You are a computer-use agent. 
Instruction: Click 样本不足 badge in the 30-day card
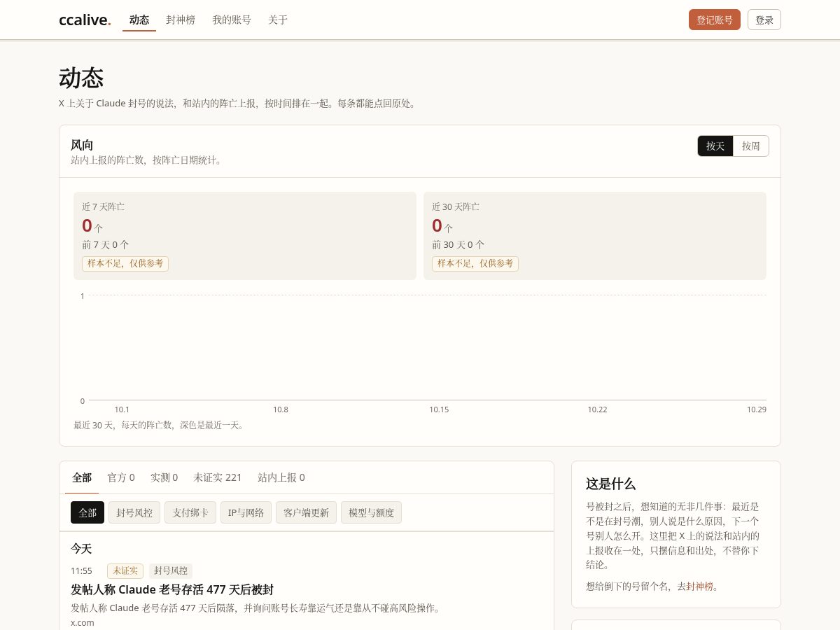(x=475, y=264)
